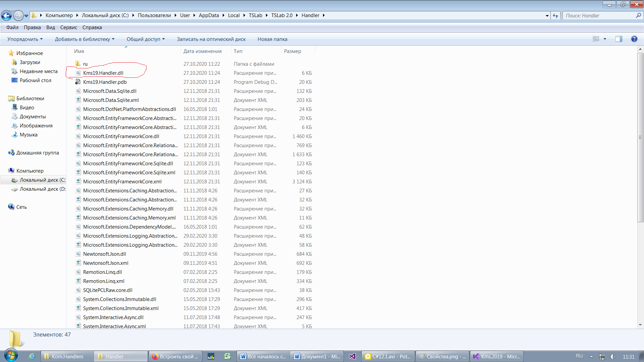644x362 pixels.
Task: Click the Новая папка button
Action: point(272,39)
